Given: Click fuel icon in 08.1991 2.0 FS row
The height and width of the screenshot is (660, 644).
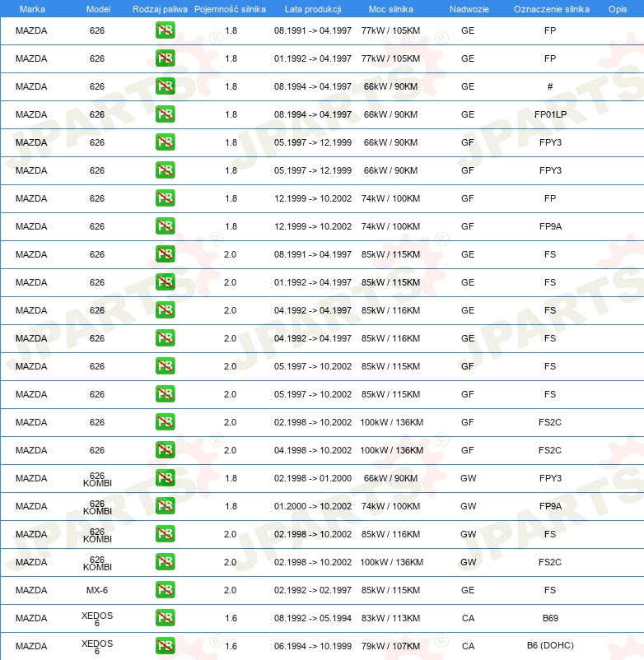Looking at the screenshot, I should [x=165, y=254].
